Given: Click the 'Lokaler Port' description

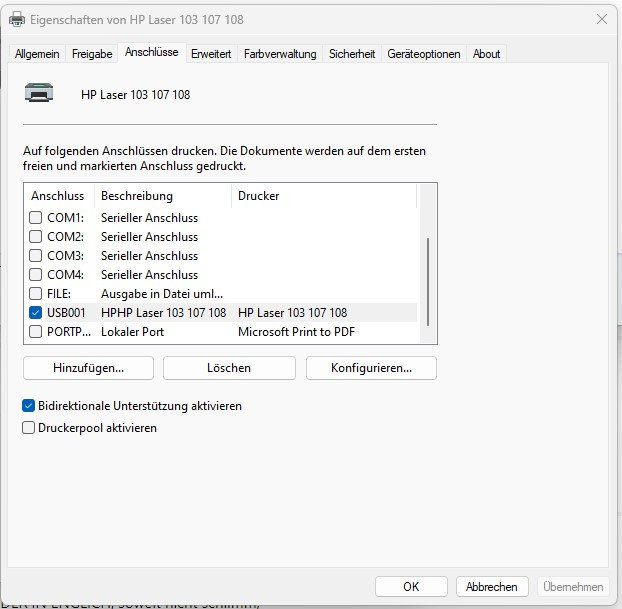Looking at the screenshot, I should 132,332.
